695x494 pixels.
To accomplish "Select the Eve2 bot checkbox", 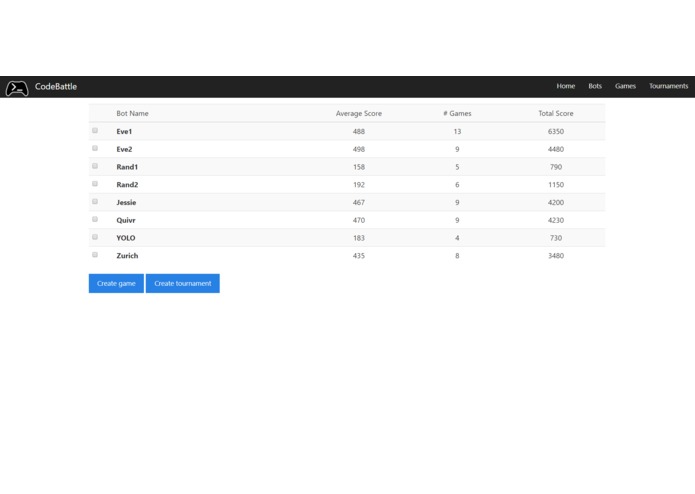I will (95, 148).
